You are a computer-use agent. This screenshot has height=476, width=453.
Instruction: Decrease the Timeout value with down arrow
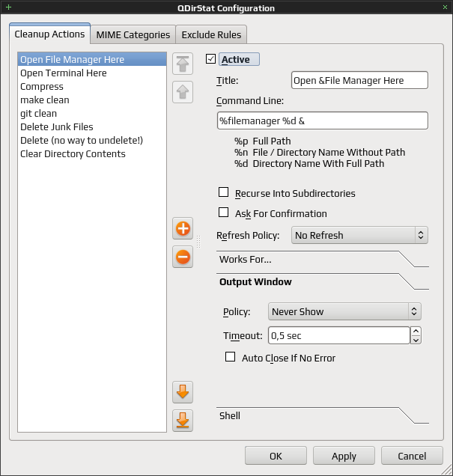coord(416,340)
